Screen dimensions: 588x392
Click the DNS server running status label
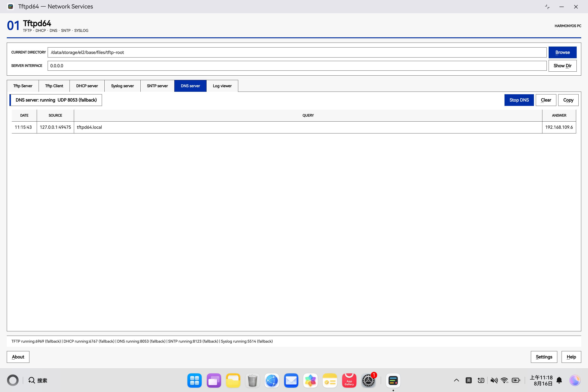[56, 100]
